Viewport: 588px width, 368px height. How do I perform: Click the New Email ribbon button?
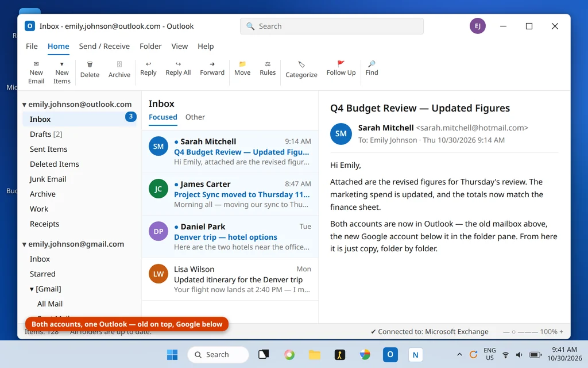36,72
